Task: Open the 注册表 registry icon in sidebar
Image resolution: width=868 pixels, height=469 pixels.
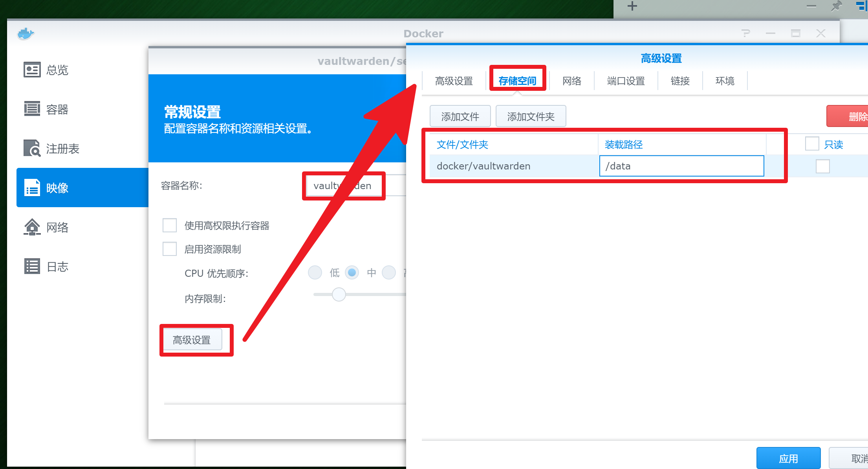Action: click(32, 148)
